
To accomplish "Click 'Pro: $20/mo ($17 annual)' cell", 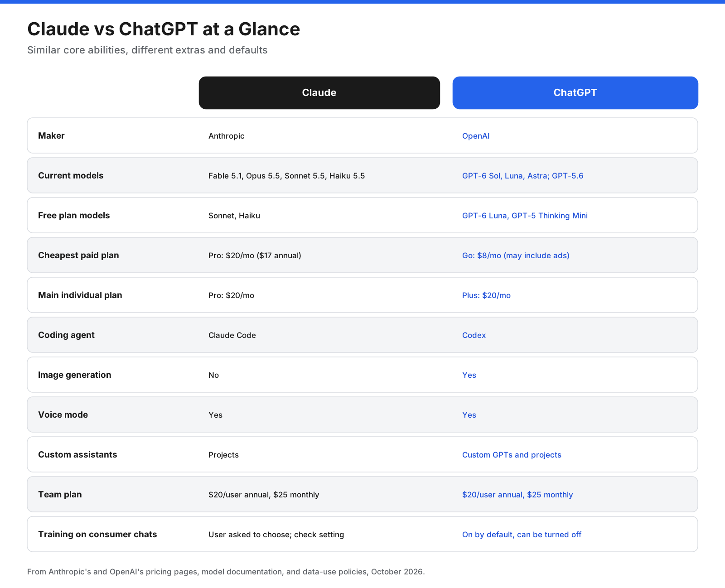I will (x=255, y=255).
